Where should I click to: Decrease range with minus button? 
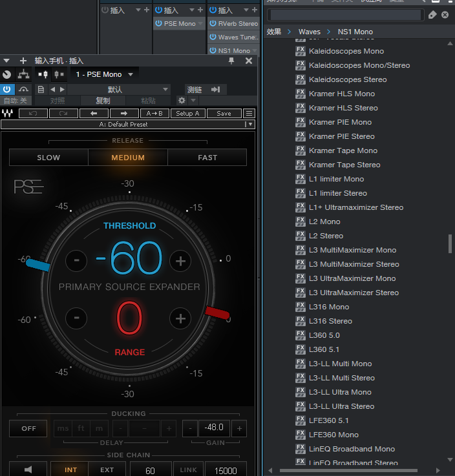click(x=76, y=318)
